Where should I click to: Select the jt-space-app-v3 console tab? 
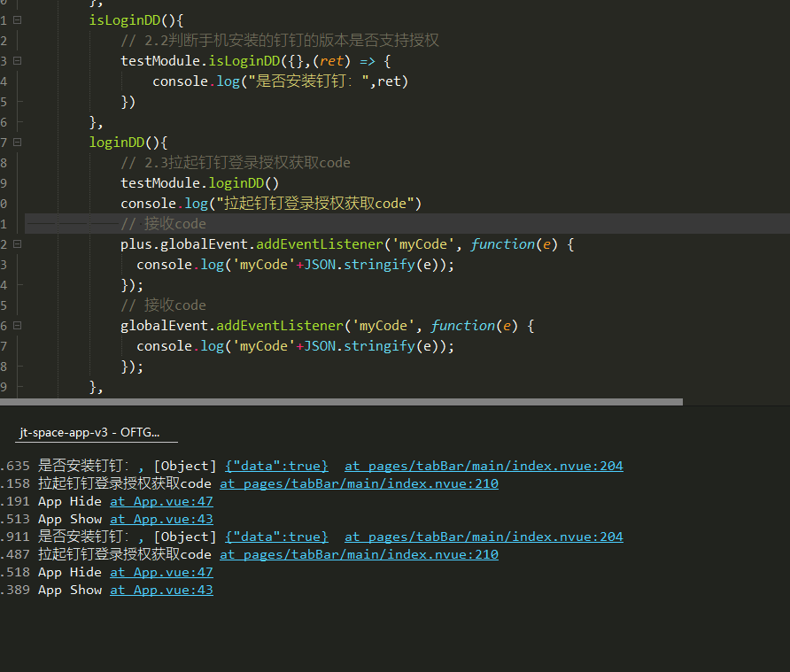point(89,432)
